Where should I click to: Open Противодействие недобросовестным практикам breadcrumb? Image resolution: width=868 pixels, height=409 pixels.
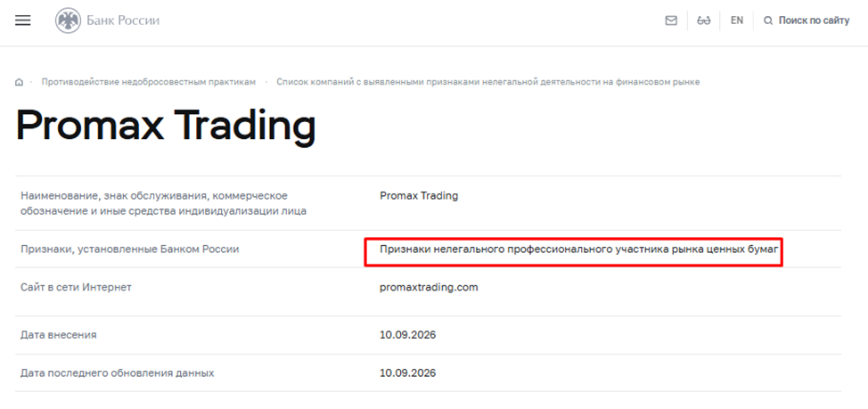click(x=148, y=82)
